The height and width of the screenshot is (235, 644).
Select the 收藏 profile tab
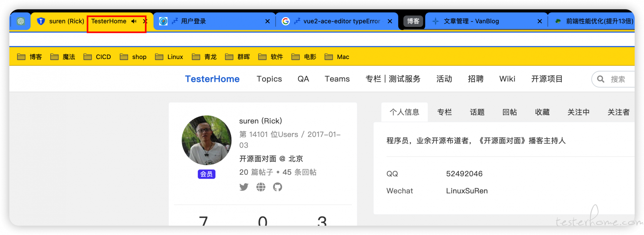(542, 112)
